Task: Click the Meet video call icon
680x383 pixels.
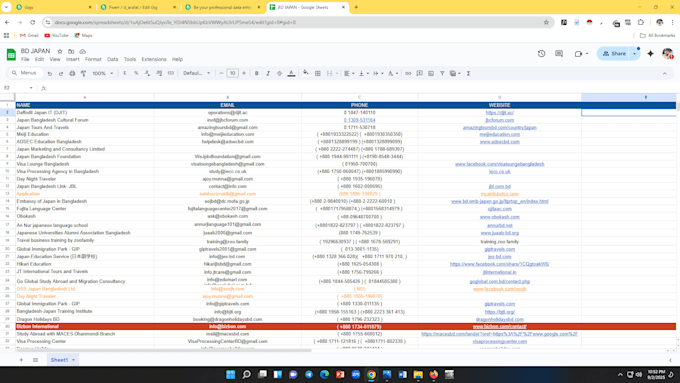Action: point(578,54)
